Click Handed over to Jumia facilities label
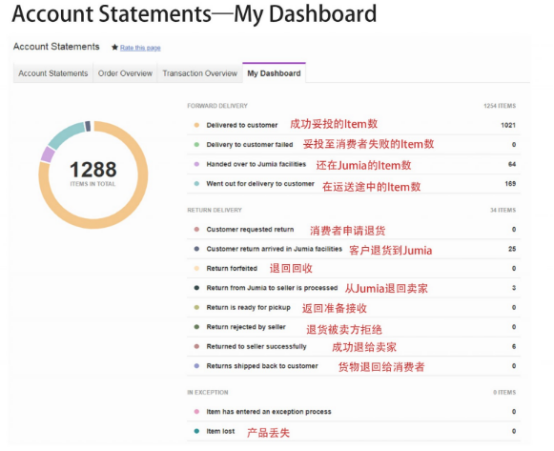This screenshot has width=554, height=451. (256, 164)
